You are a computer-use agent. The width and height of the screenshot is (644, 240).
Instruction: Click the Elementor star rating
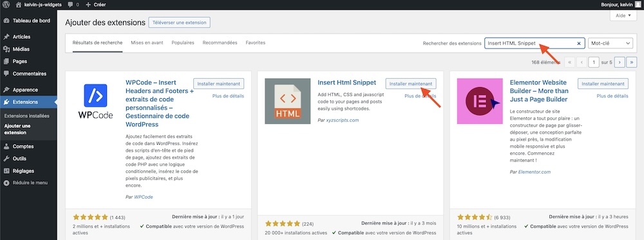click(475, 217)
